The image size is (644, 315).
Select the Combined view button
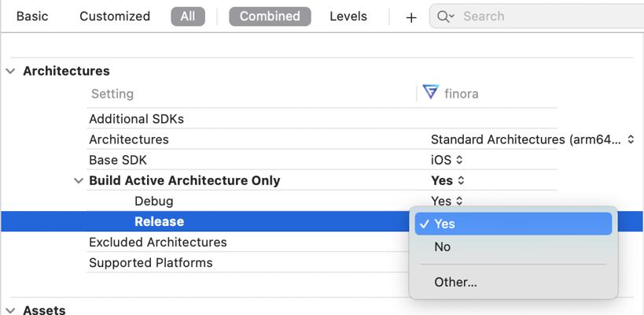[270, 16]
